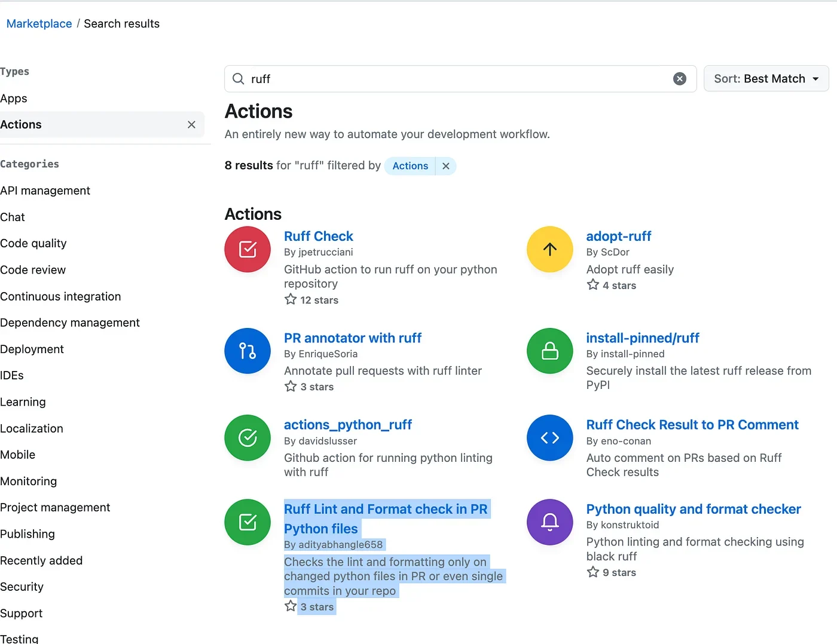Image resolution: width=837 pixels, height=644 pixels.
Task: Click the star icon next to 4 stars
Action: [593, 284]
